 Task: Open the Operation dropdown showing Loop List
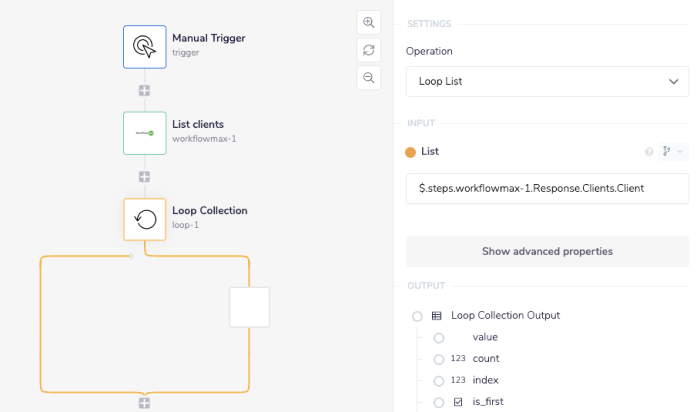pyautogui.click(x=547, y=82)
